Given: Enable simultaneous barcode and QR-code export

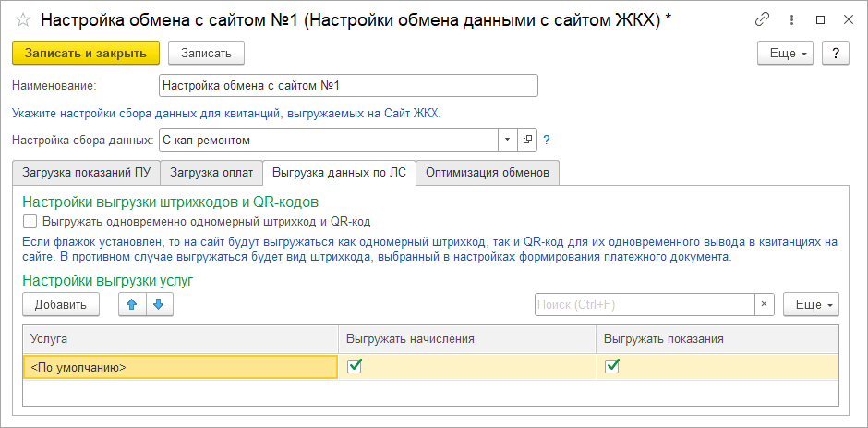Looking at the screenshot, I should [30, 221].
